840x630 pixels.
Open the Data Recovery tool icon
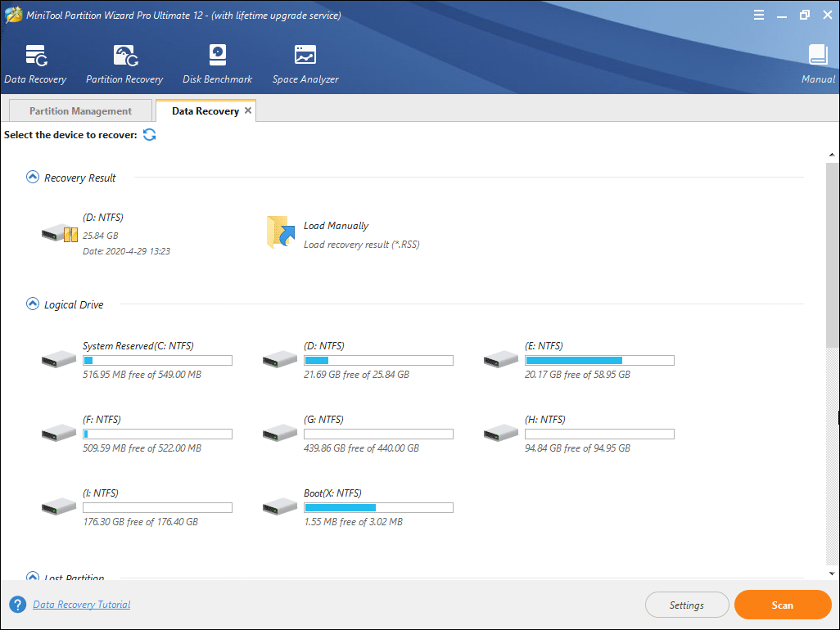pyautogui.click(x=36, y=55)
